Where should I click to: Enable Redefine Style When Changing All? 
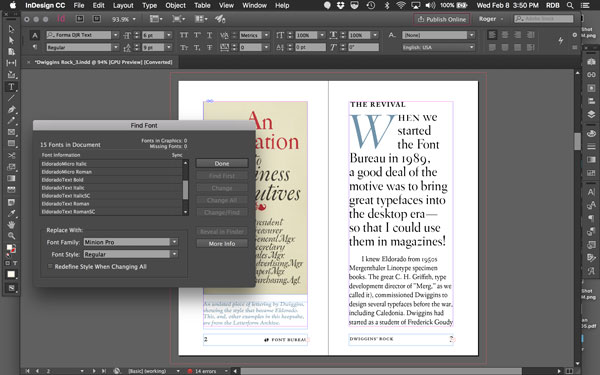click(x=50, y=266)
